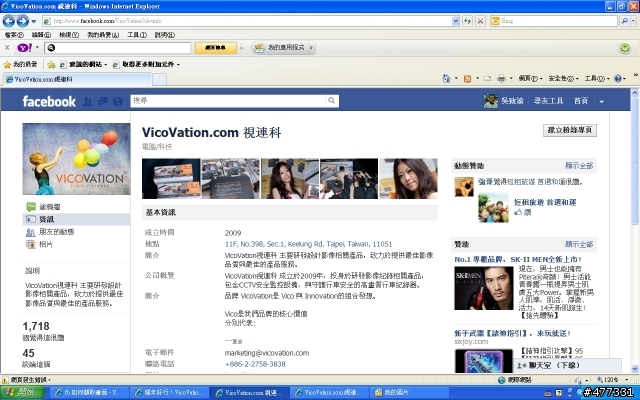Open SK-II MEN sponsored ad headline
640x400 pixels.
coord(518,260)
